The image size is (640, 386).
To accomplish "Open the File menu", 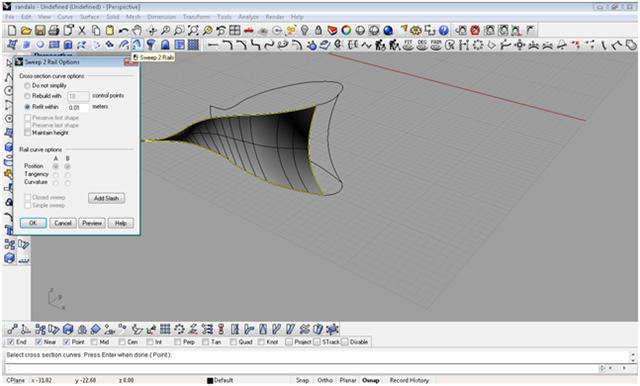I will click(10, 17).
